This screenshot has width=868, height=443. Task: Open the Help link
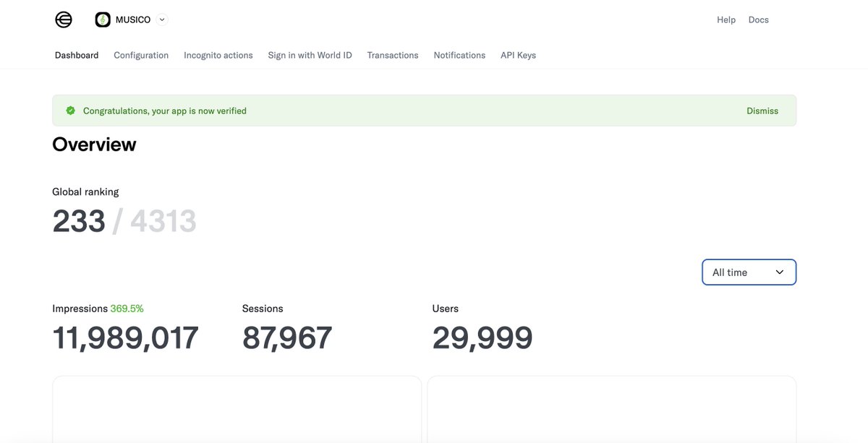[726, 20]
